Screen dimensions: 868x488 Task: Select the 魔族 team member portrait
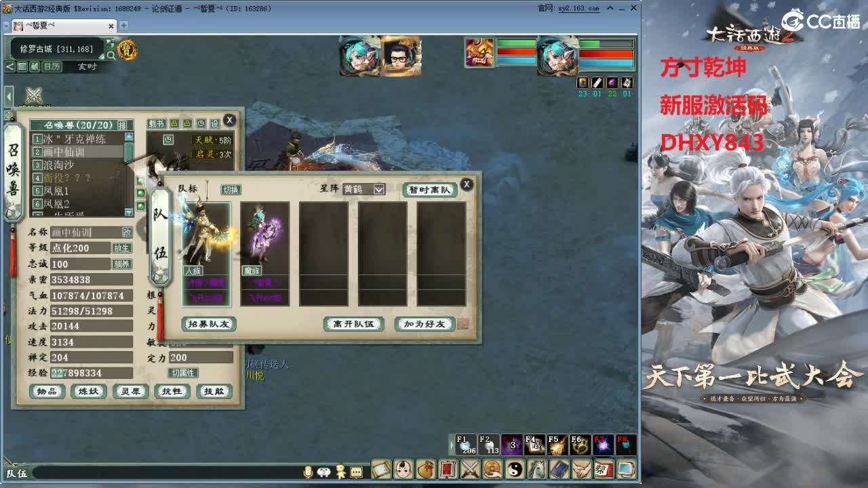265,253
